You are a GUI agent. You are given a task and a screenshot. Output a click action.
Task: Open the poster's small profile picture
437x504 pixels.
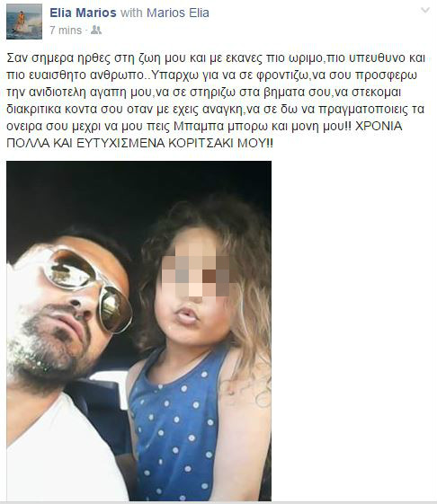click(24, 22)
